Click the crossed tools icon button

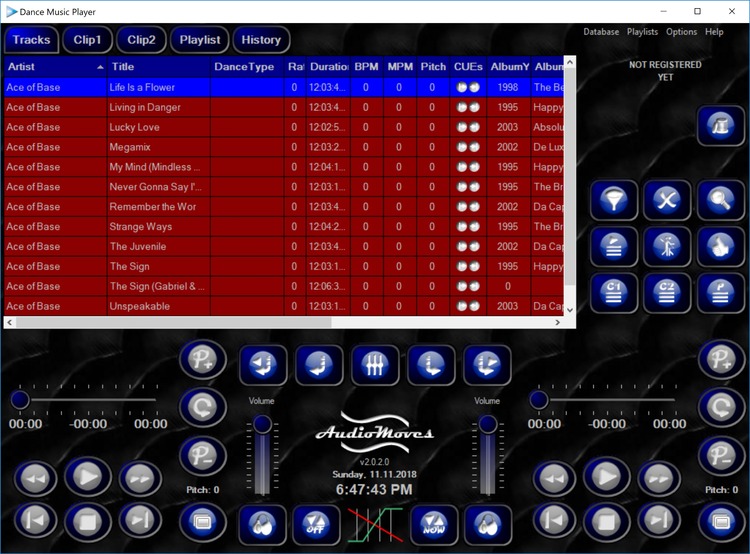667,200
